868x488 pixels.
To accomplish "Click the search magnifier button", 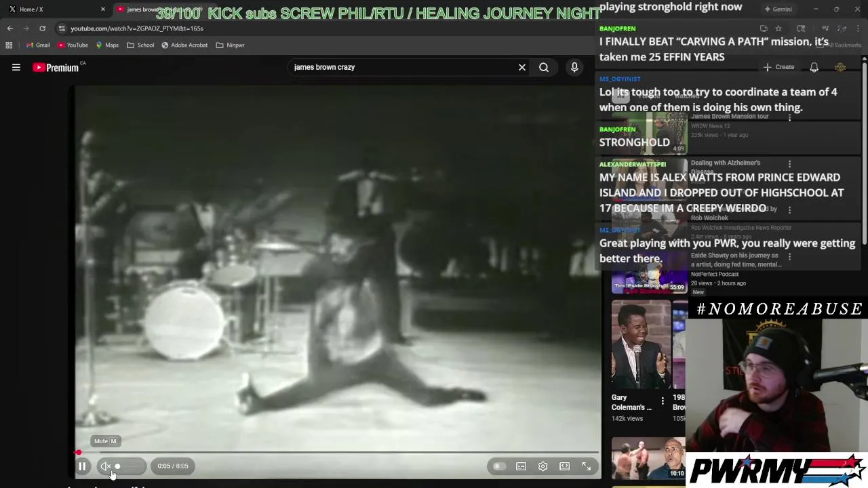I will (544, 67).
